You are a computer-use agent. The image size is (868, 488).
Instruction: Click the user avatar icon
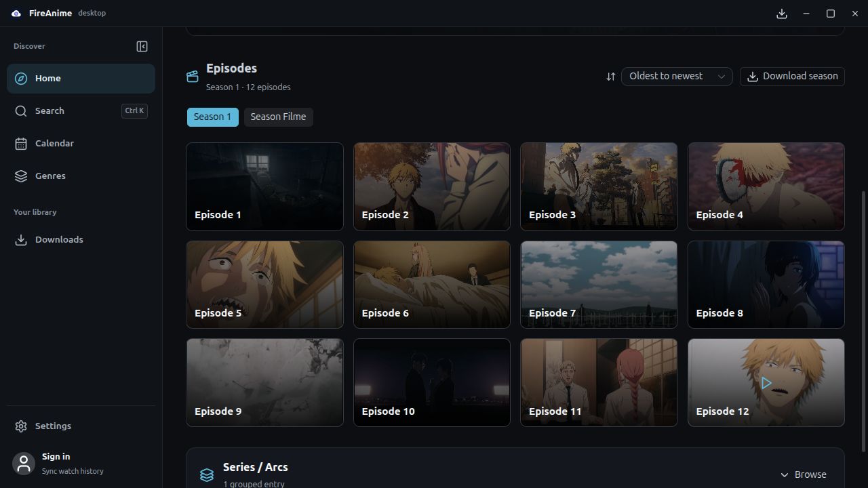pyautogui.click(x=24, y=464)
